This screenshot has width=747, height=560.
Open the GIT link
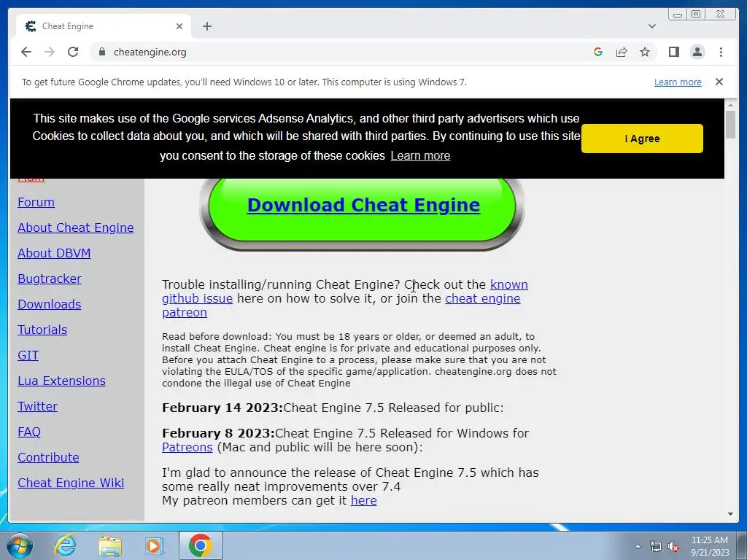pos(28,355)
